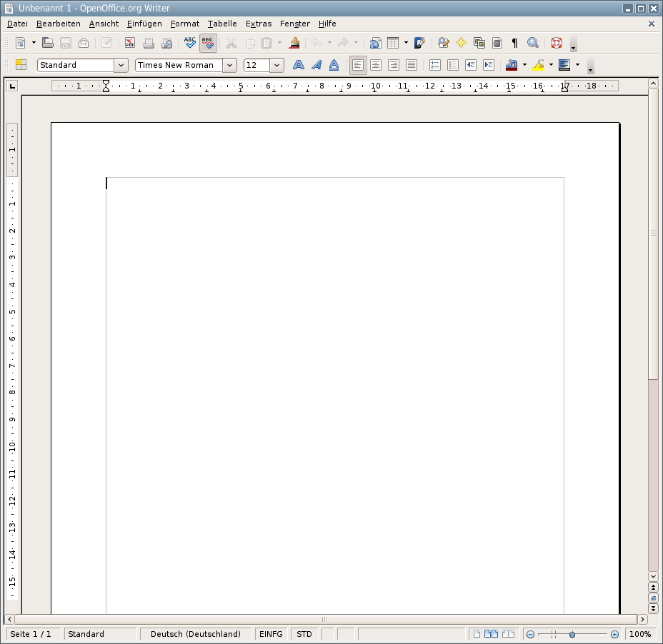Screen dimensions: 663x644
Task: Toggle automatic spell checking
Action: point(208,43)
